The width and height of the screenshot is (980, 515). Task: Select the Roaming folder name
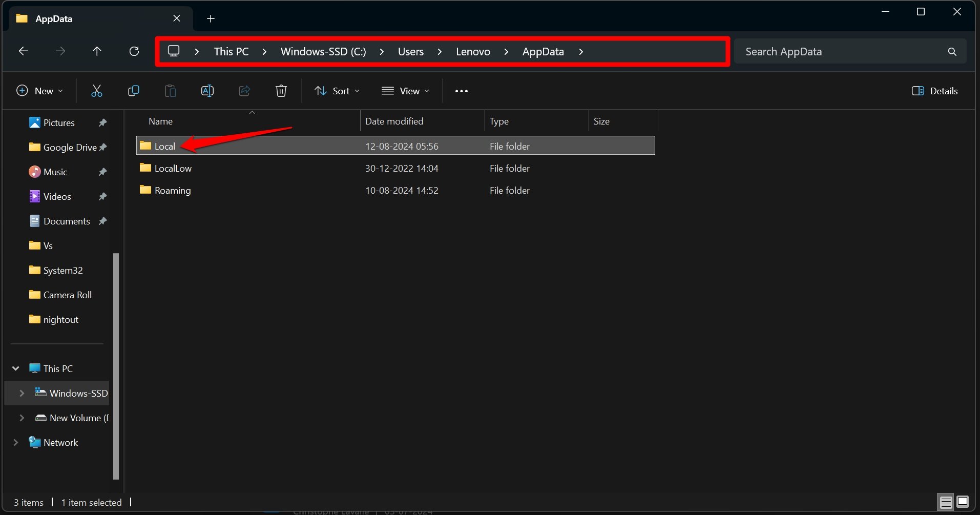coord(173,190)
